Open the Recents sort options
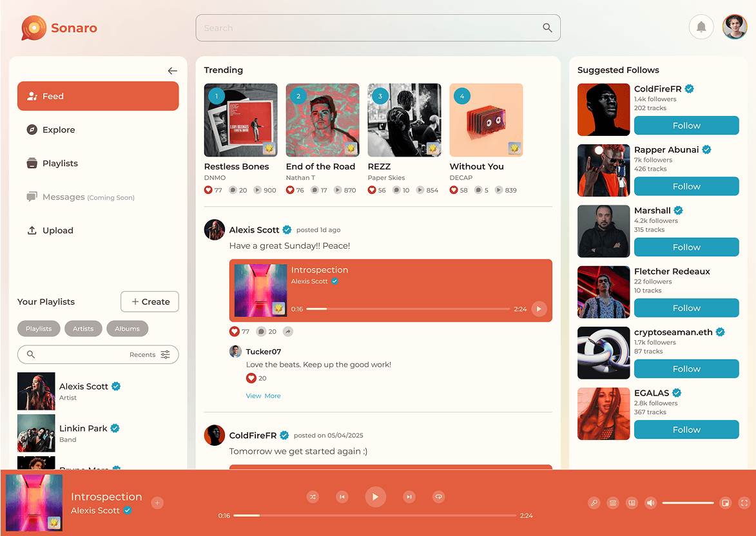Screen dimensions: 756x536 click(150, 355)
